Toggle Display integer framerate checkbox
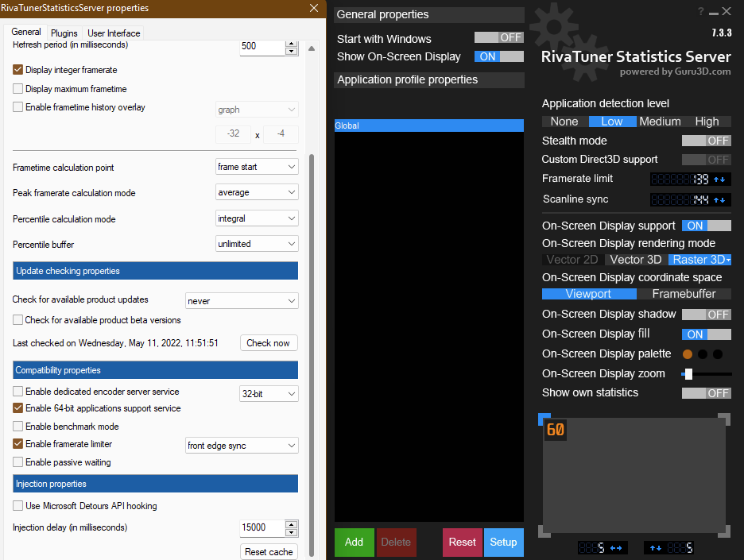The height and width of the screenshot is (560, 744). pos(18,70)
